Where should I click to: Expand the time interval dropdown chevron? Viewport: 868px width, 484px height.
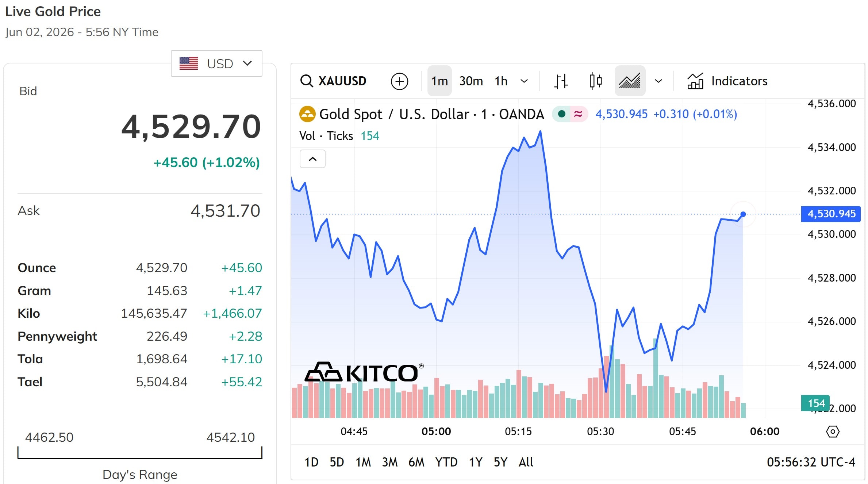click(x=524, y=81)
